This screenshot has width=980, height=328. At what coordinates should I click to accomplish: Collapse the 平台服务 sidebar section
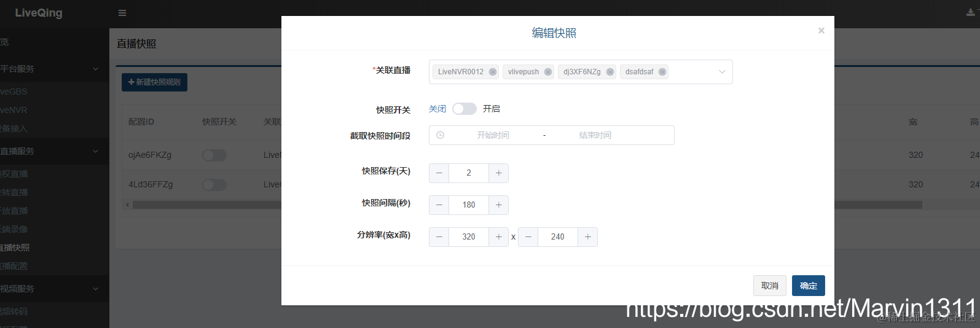coord(55,69)
